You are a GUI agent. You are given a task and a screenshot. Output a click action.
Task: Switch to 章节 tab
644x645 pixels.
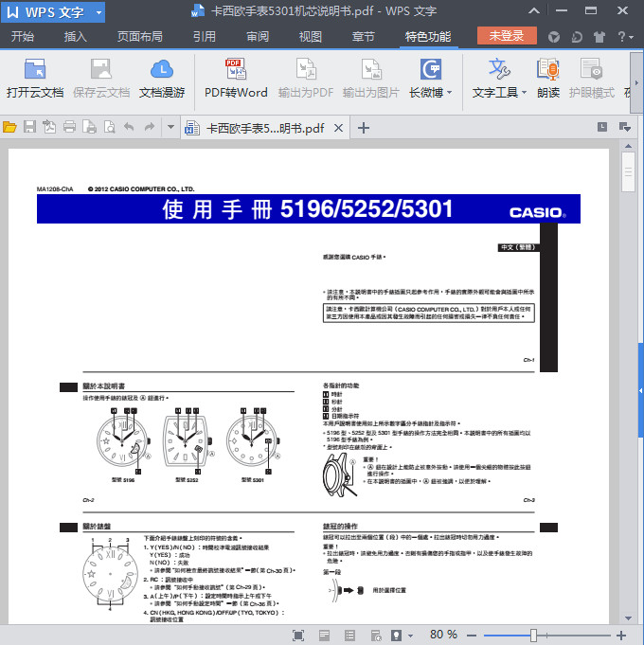tap(363, 37)
